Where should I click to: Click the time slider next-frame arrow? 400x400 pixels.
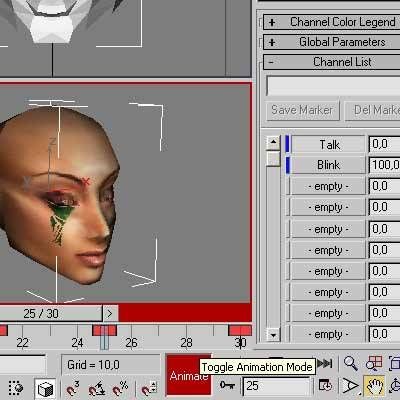click(x=110, y=314)
